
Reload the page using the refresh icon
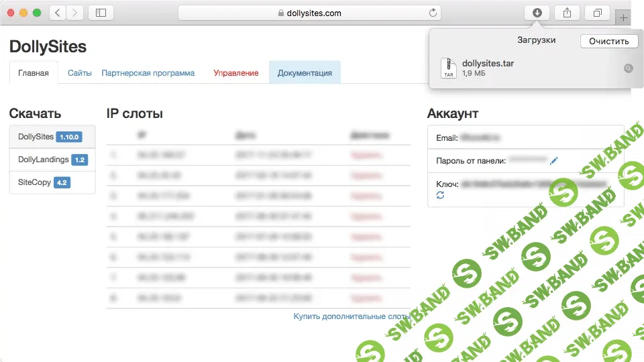point(433,13)
